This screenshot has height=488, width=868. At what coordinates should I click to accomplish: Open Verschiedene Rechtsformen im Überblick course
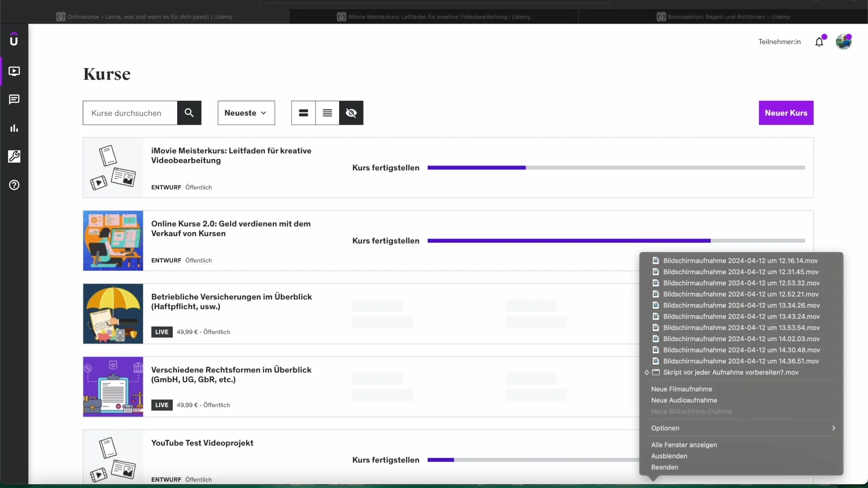pos(231,375)
